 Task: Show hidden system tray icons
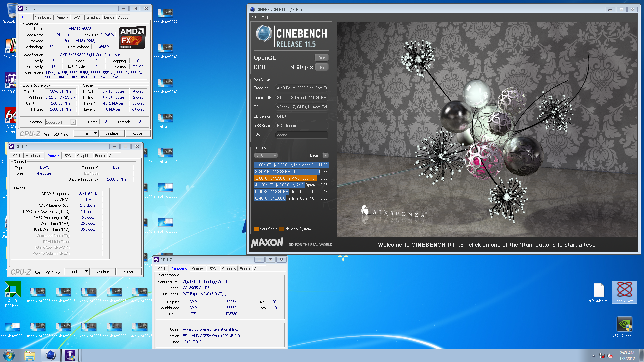(x=594, y=356)
